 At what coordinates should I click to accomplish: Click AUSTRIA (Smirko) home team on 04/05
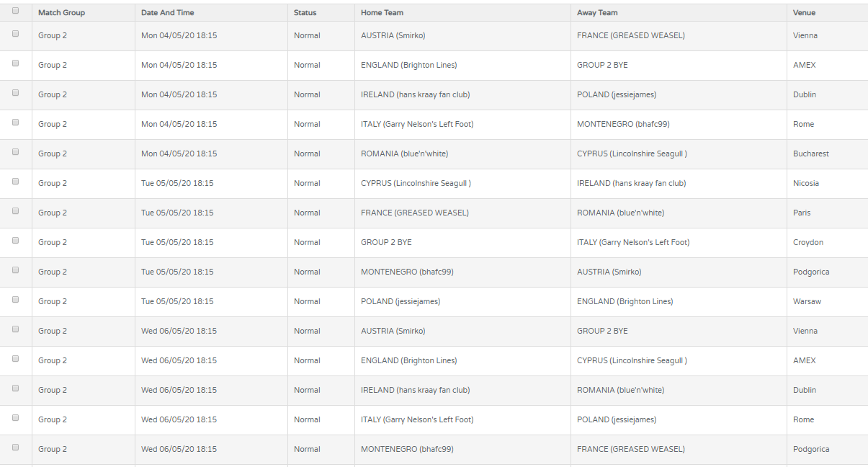(393, 35)
